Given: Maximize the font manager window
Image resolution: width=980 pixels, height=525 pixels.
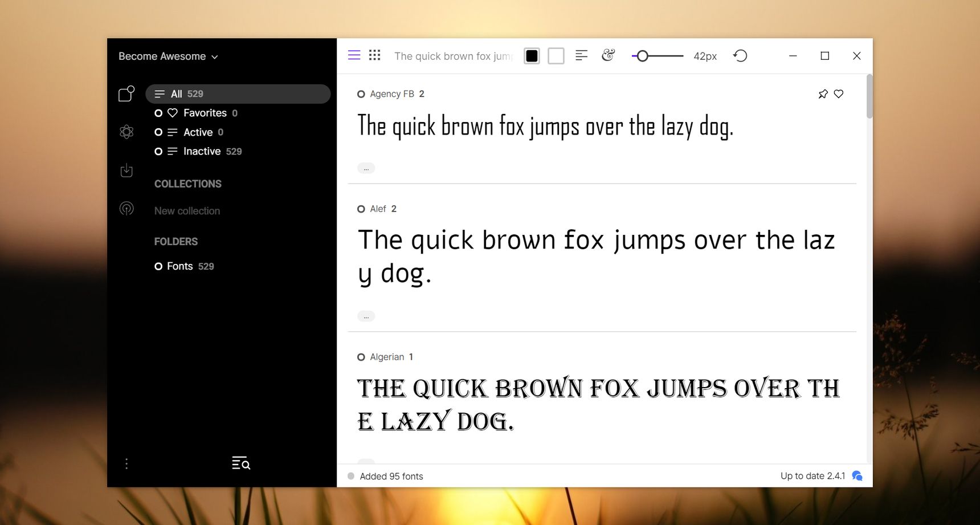Looking at the screenshot, I should tap(824, 56).
